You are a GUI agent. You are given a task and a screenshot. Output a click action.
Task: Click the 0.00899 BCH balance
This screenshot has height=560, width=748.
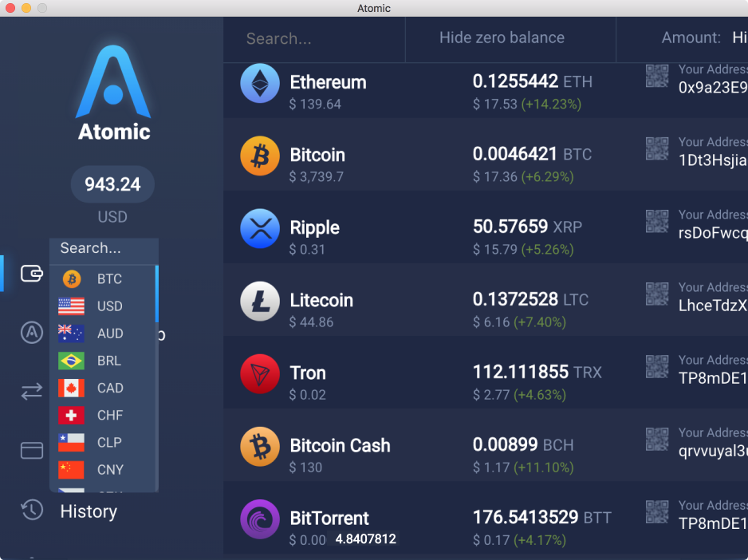click(x=523, y=444)
